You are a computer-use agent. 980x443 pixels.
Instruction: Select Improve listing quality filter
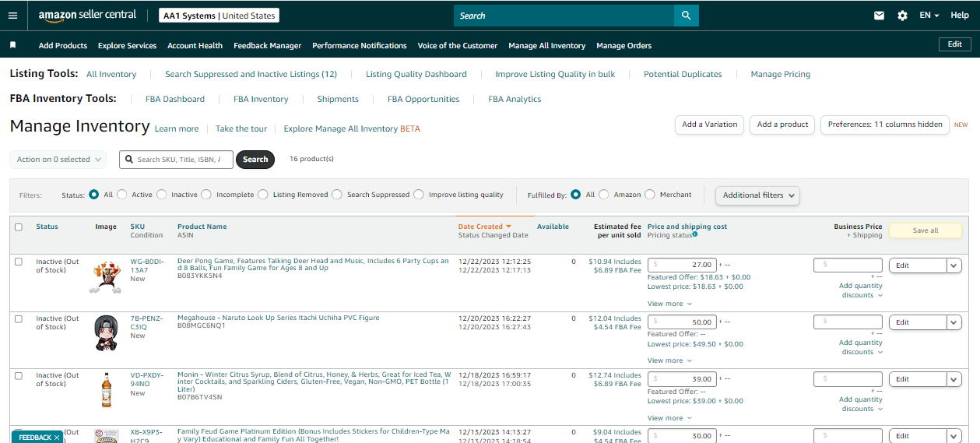[x=419, y=195]
